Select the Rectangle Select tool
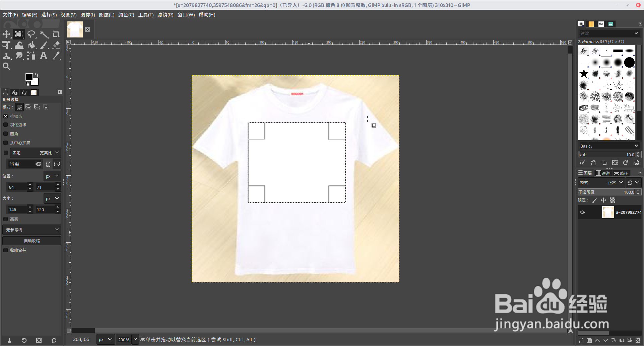The width and height of the screenshot is (644, 346). pyautogui.click(x=19, y=34)
